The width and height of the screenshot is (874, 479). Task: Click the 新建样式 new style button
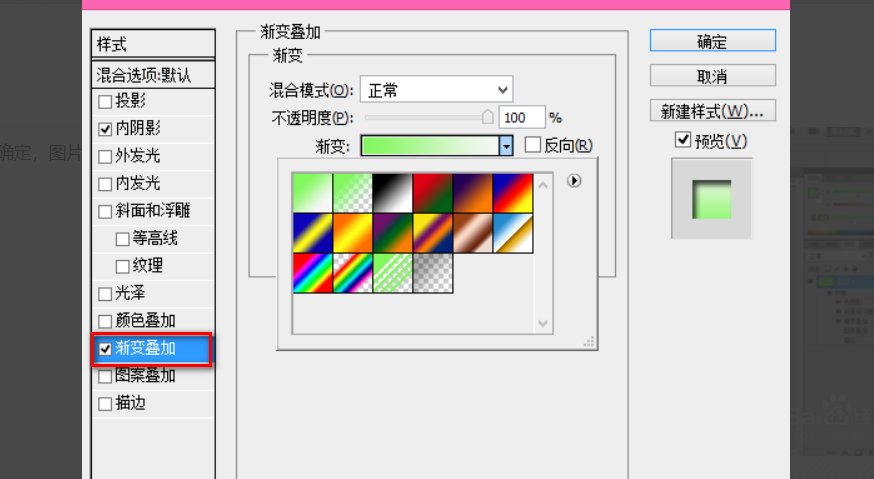pyautogui.click(x=712, y=110)
